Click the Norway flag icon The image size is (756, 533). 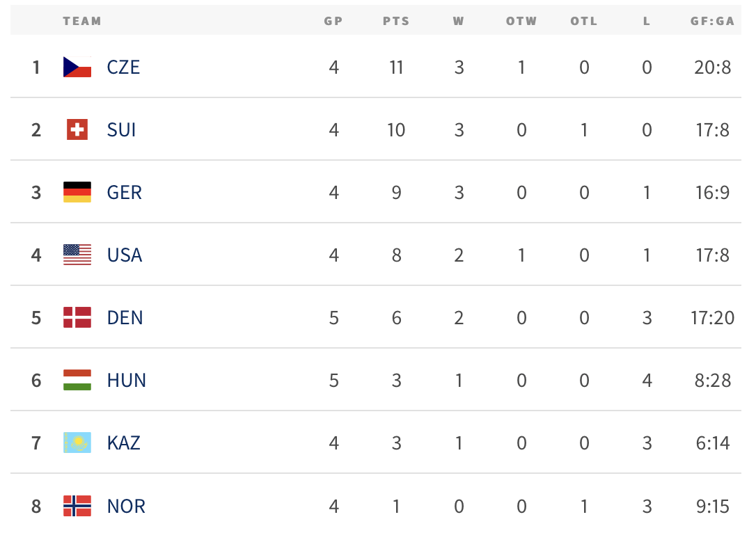[x=77, y=505]
